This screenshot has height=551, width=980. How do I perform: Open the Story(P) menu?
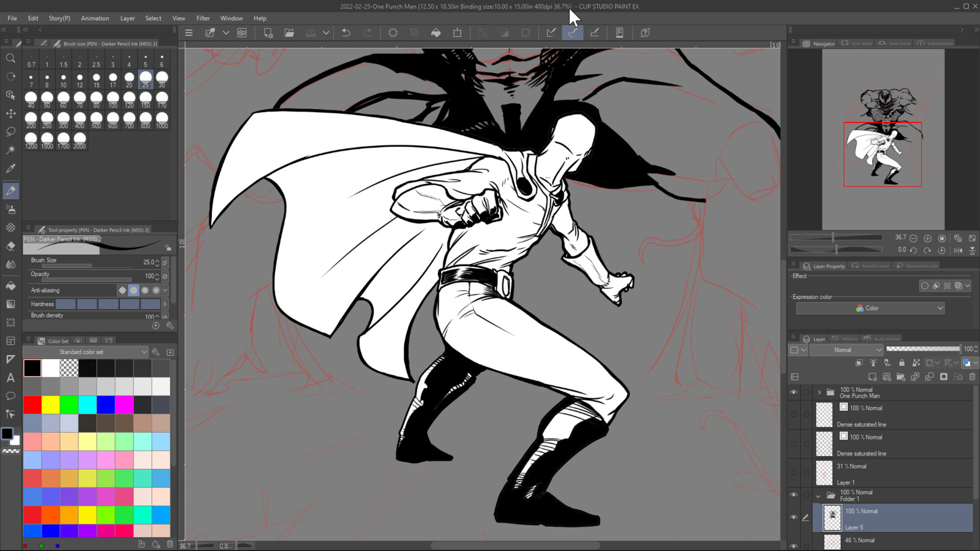tap(59, 18)
